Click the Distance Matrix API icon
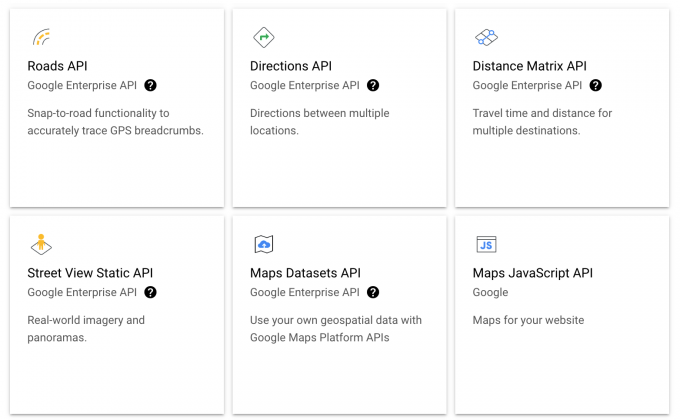Image resolution: width=680 pixels, height=420 pixels. [x=487, y=37]
